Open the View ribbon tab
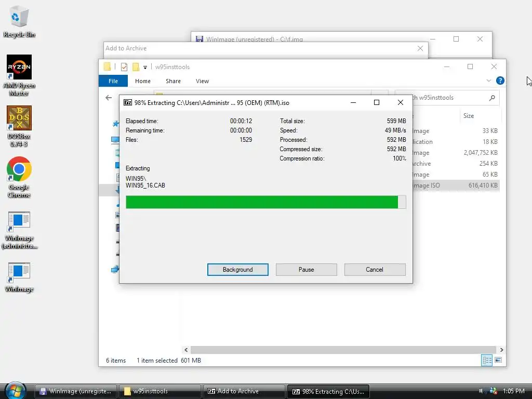This screenshot has width=532, height=399. coord(202,81)
